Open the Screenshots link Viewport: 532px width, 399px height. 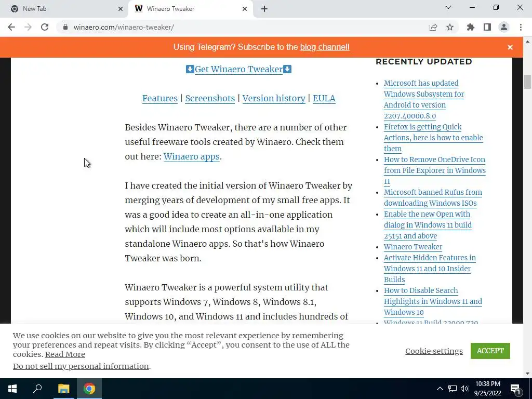click(x=210, y=98)
